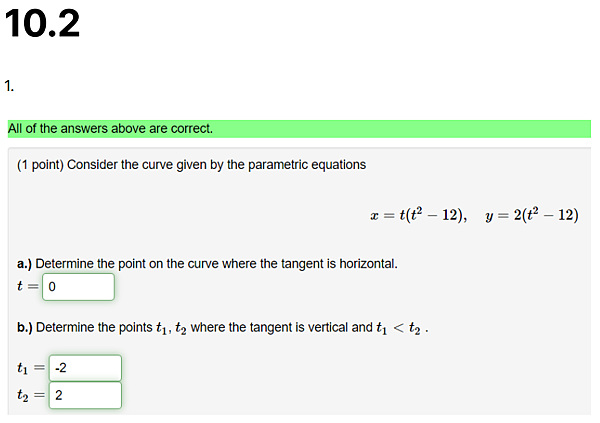Click the (1 point) text
This screenshot has height=423, width=600.
(40, 165)
